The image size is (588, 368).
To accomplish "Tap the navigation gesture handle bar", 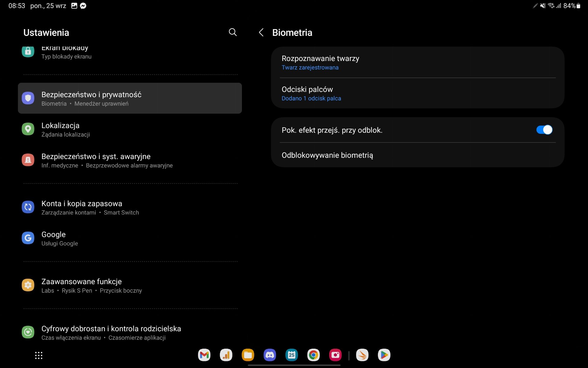I will [x=294, y=365].
